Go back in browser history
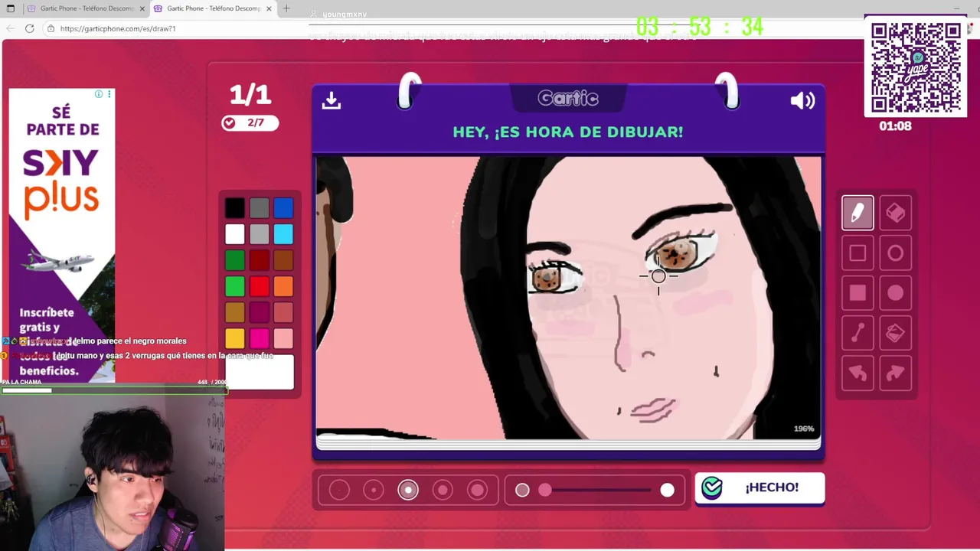The image size is (980, 551). click(10, 28)
